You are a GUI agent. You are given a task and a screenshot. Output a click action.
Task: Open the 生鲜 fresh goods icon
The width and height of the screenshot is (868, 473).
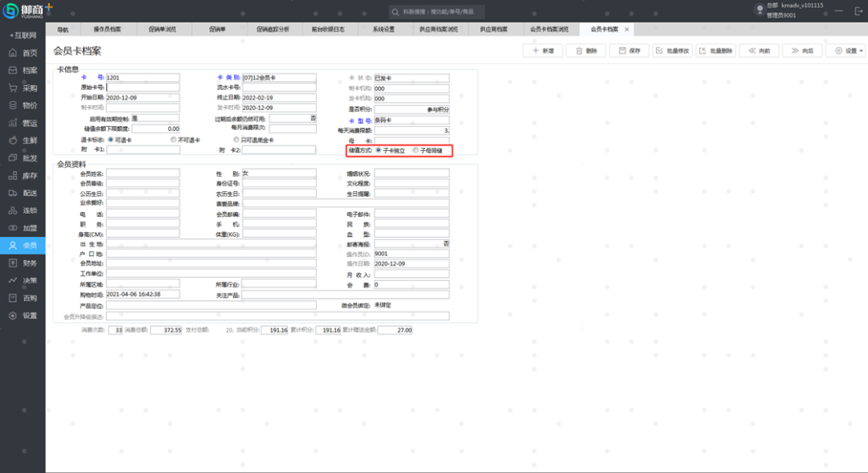click(x=13, y=141)
